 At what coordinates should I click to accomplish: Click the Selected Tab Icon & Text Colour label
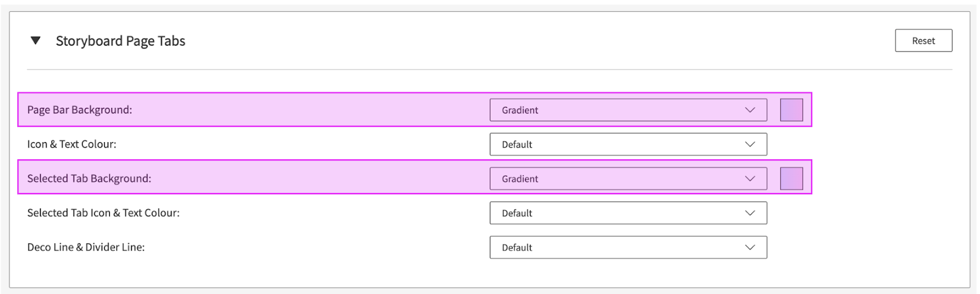pos(104,213)
